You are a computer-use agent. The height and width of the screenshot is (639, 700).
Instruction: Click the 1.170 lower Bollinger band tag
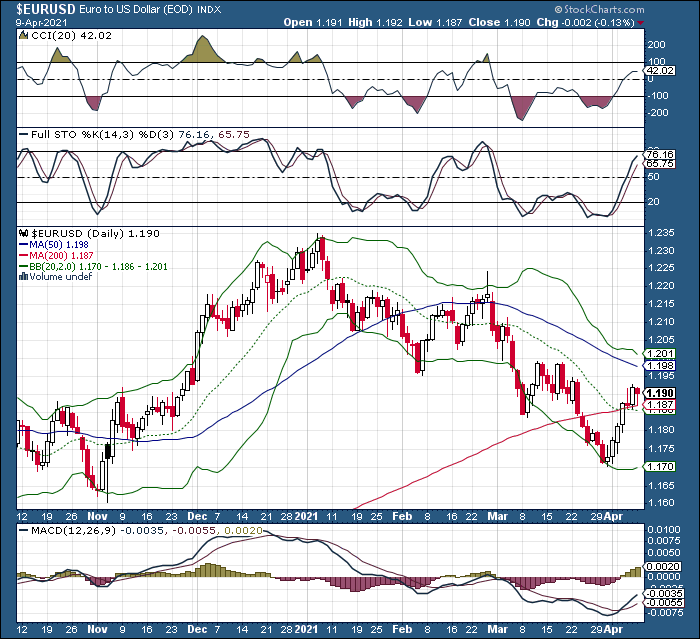coord(660,467)
